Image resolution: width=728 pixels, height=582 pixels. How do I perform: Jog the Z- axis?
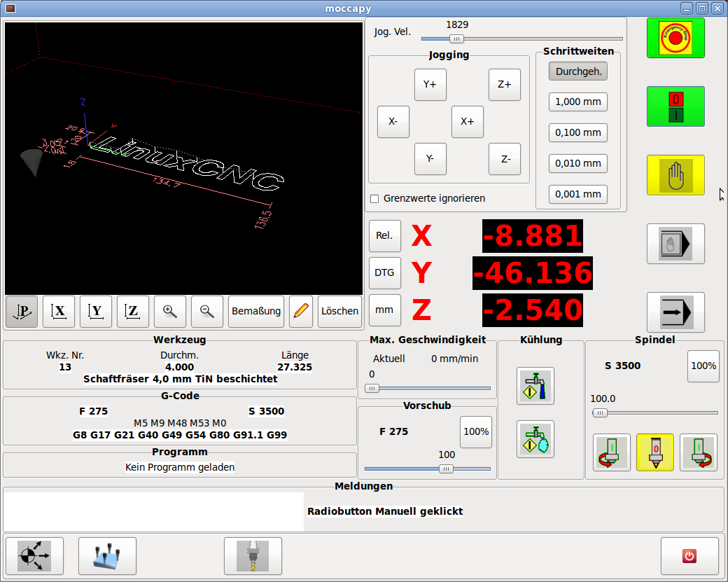pos(505,159)
